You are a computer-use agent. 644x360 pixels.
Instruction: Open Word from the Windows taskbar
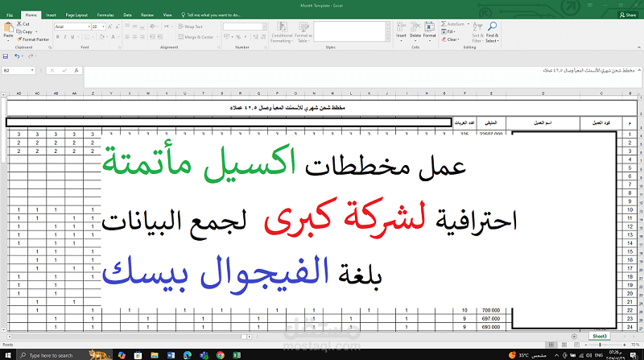pyautogui.click(x=171, y=355)
